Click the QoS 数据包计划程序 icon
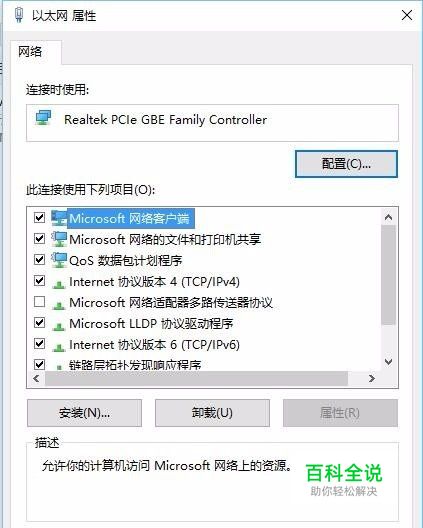 coord(59,260)
